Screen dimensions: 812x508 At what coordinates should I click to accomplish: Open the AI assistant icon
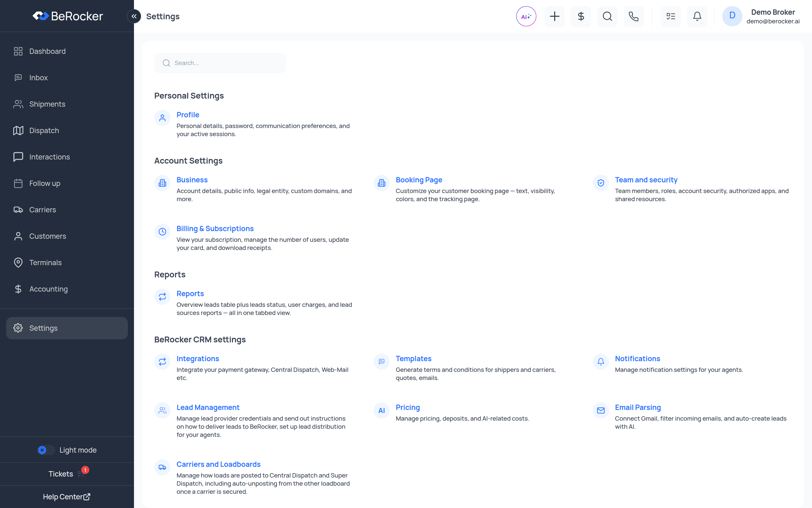(526, 16)
